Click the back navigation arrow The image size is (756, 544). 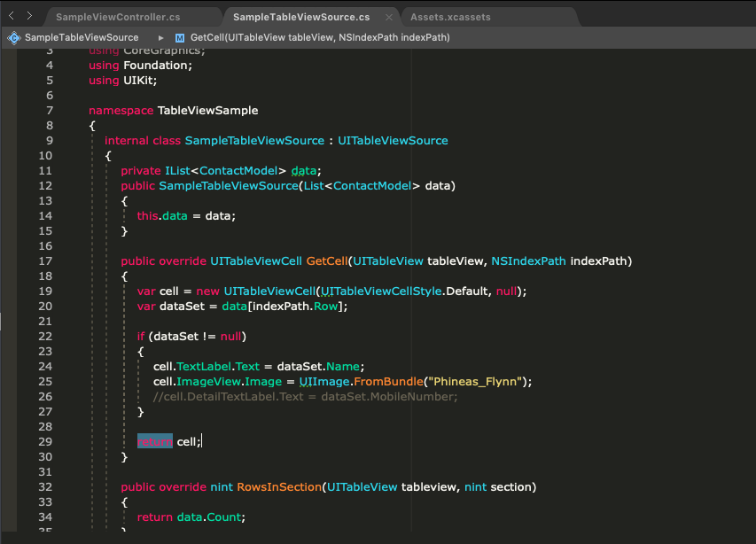pos(10,15)
